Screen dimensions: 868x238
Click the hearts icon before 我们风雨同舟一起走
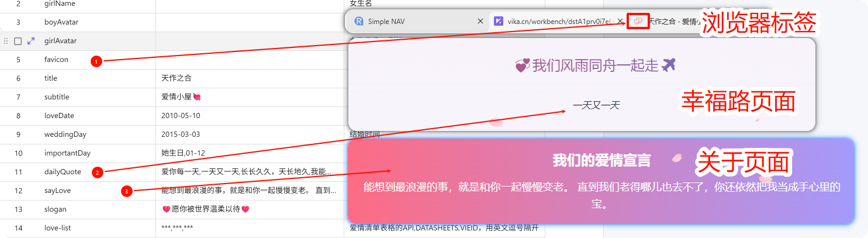522,65
